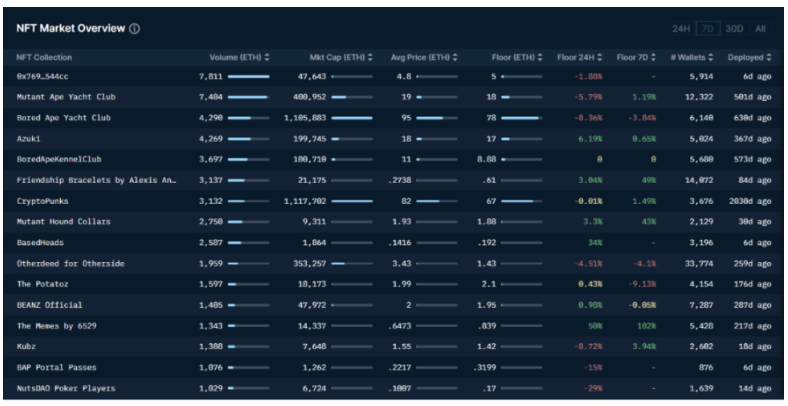Click the Mutant Ape Yacht Club volume bar
Screen dimensions: 788x406
coord(249,97)
